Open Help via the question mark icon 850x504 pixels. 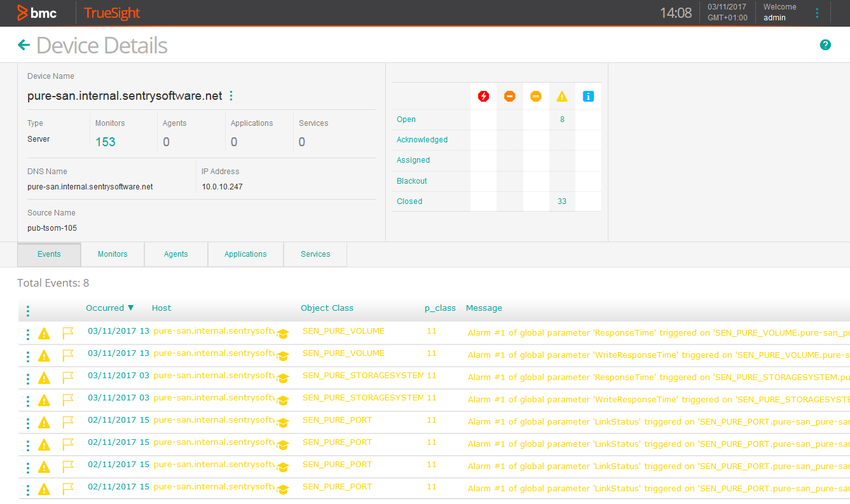tap(825, 44)
